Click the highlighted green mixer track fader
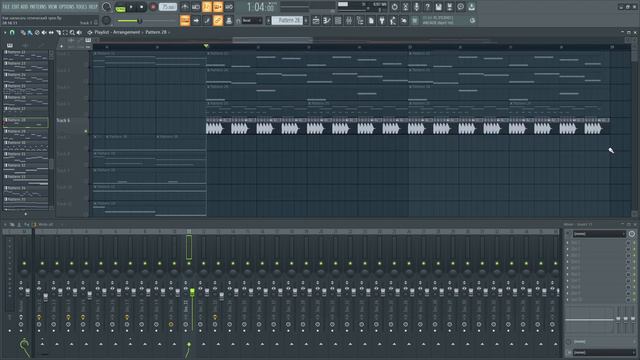 click(192, 291)
